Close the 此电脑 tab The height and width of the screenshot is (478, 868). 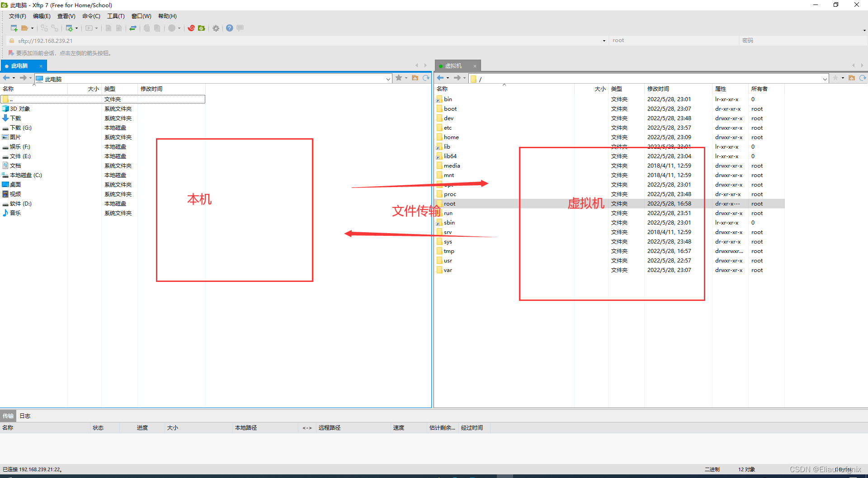pyautogui.click(x=41, y=66)
